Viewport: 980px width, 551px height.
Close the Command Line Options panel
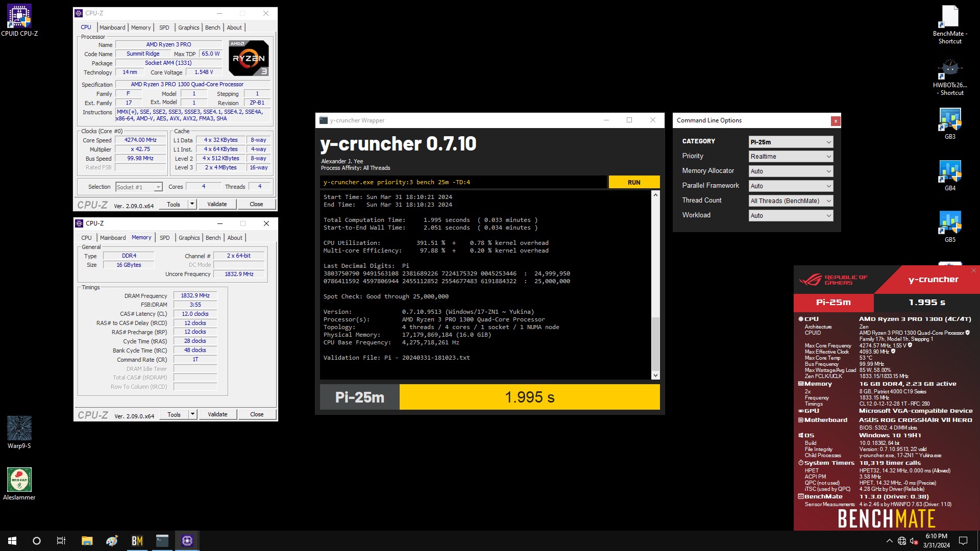[x=836, y=121]
